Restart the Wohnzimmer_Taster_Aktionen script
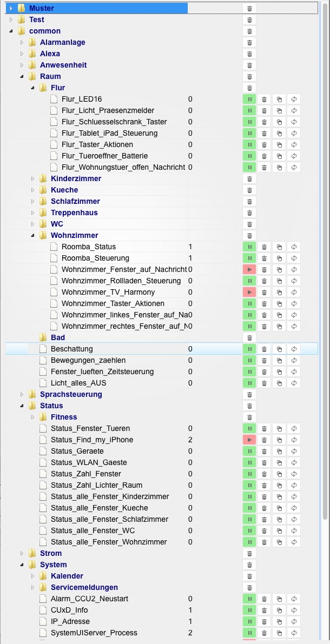 294,303
